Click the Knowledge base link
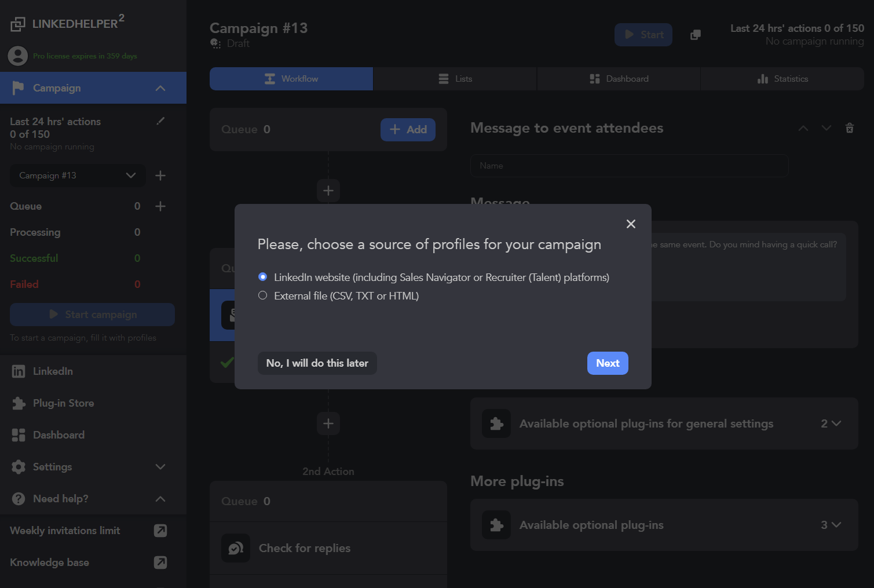Screen dimensions: 874x588 click(x=49, y=563)
